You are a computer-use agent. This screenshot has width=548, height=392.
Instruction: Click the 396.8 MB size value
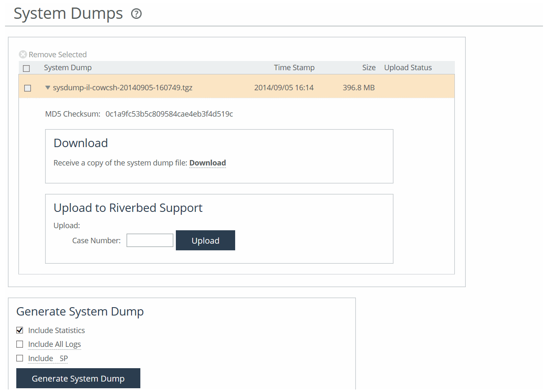click(359, 88)
